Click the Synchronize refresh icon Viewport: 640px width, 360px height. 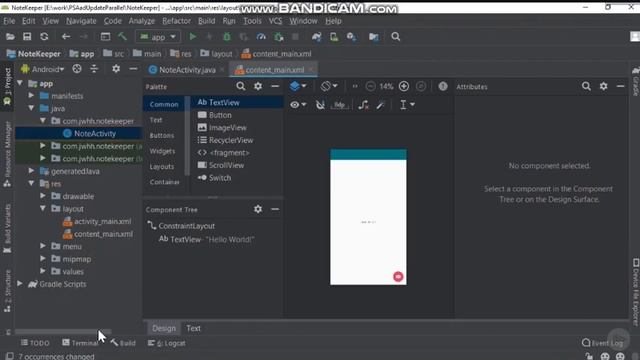(x=44, y=37)
